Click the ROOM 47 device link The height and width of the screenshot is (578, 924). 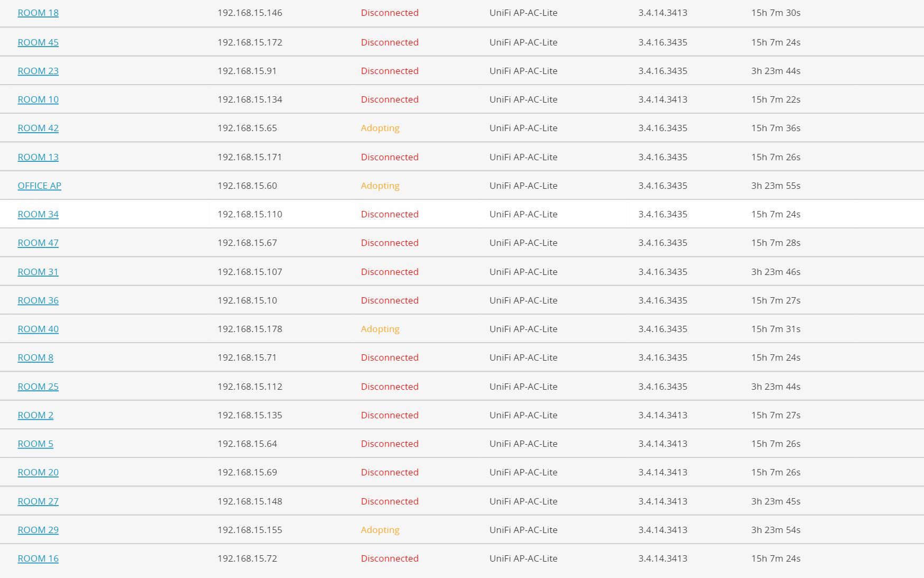tap(38, 243)
